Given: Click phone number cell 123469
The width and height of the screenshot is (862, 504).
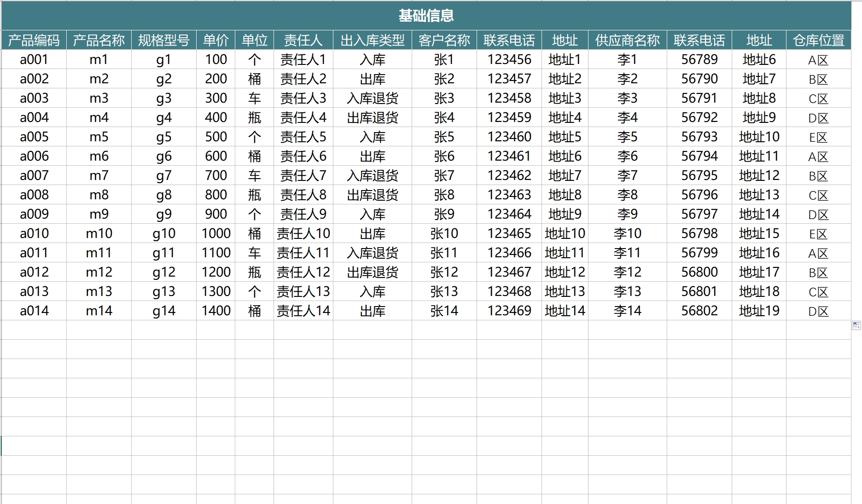Looking at the screenshot, I should (x=509, y=311).
